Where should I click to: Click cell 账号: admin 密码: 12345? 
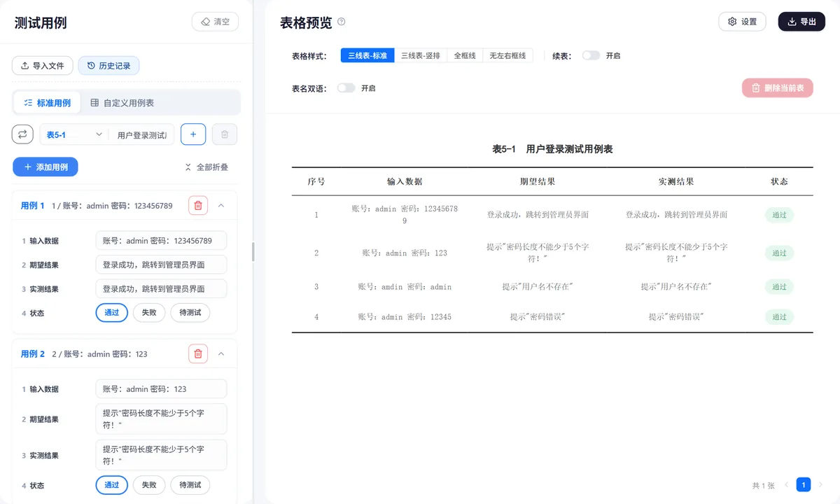click(405, 317)
